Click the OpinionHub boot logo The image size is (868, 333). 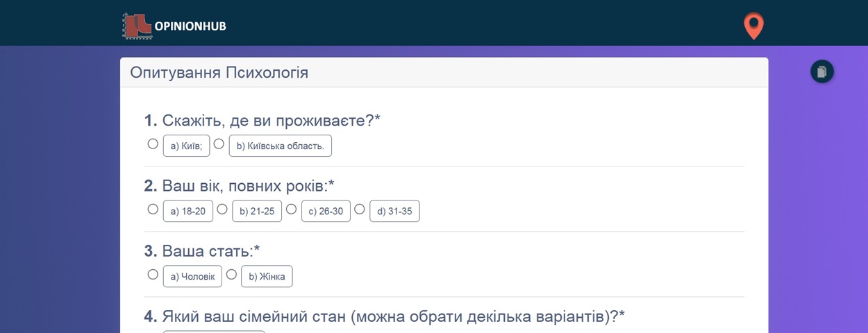pyautogui.click(x=137, y=26)
